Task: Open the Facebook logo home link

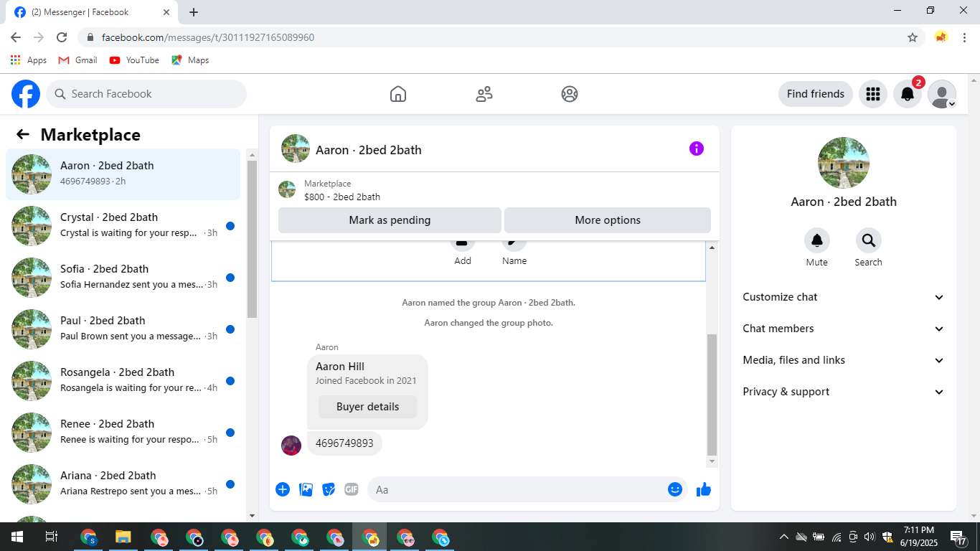Action: [26, 94]
